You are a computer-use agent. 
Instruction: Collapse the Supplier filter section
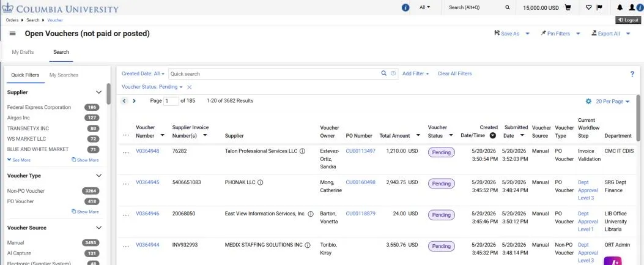(x=98, y=92)
